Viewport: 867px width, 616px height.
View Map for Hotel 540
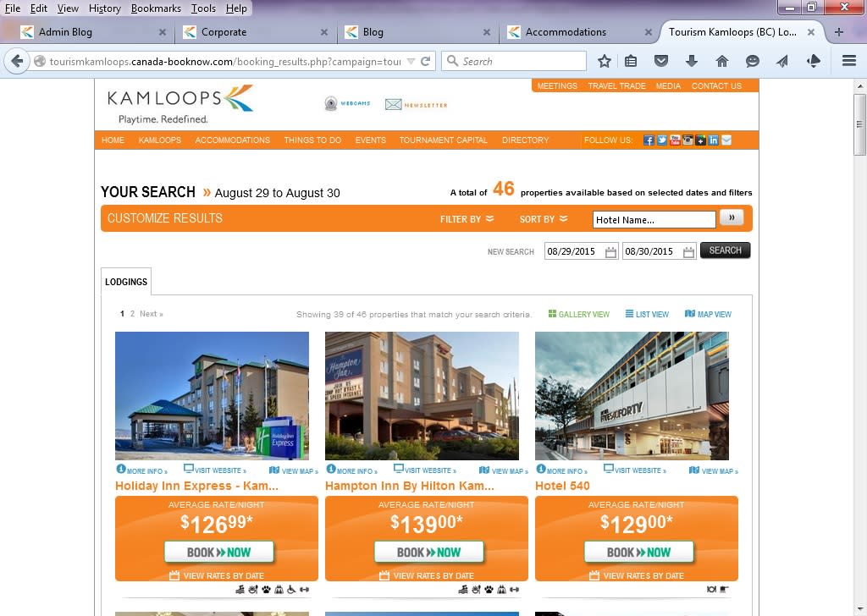tap(713, 470)
